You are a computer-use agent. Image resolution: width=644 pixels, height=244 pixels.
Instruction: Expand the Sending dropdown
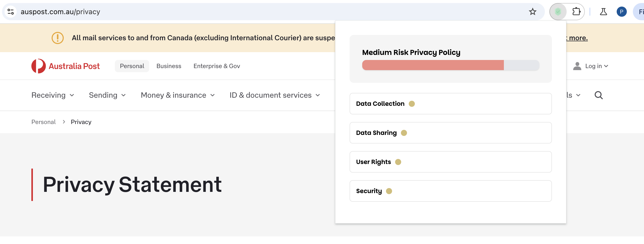tap(107, 95)
